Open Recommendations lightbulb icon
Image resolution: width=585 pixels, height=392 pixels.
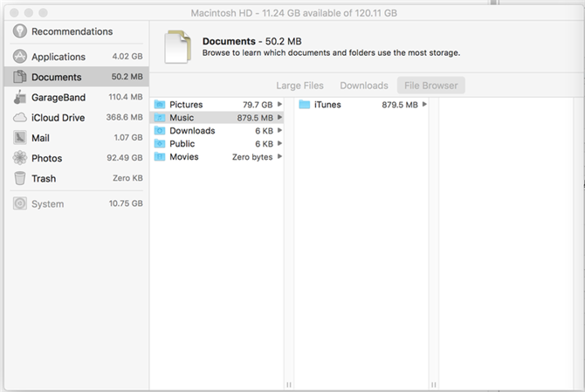click(x=20, y=31)
